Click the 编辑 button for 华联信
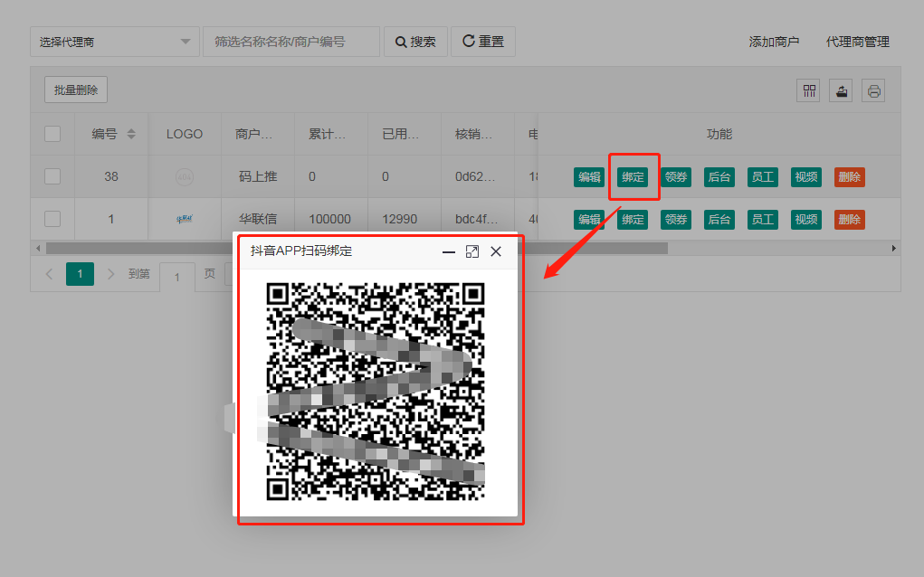Screen dimensions: 924x577 point(589,220)
